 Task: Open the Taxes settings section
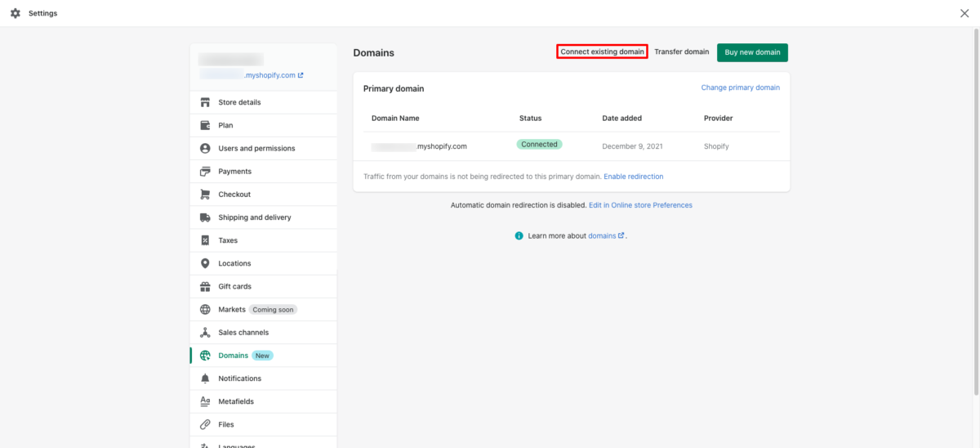(228, 240)
